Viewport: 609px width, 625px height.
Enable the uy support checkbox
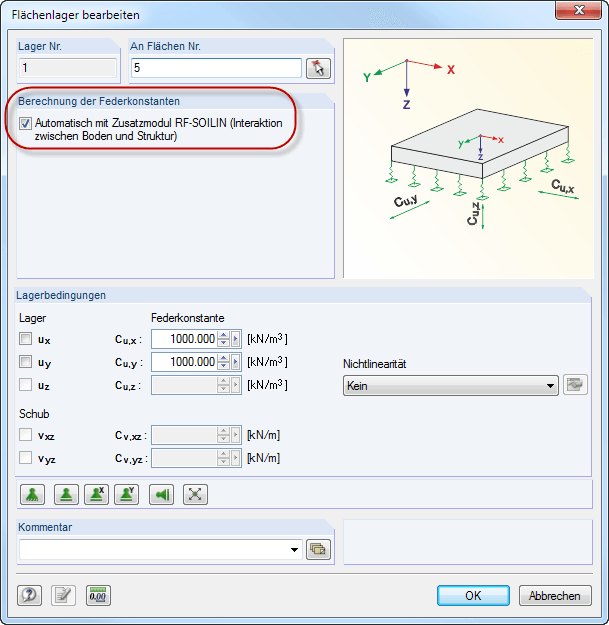coord(26,362)
